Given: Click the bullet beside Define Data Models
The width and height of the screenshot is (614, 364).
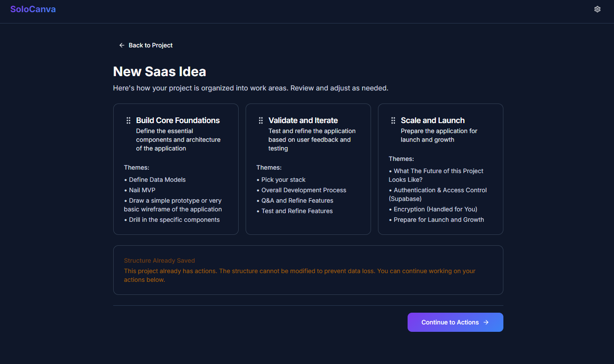Looking at the screenshot, I should pyautogui.click(x=125, y=180).
